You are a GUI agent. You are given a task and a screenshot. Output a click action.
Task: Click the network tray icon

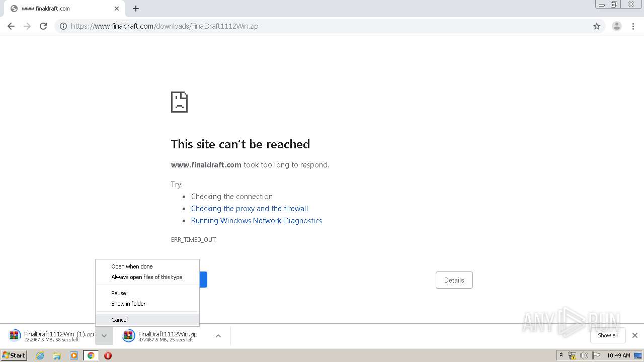(572, 355)
